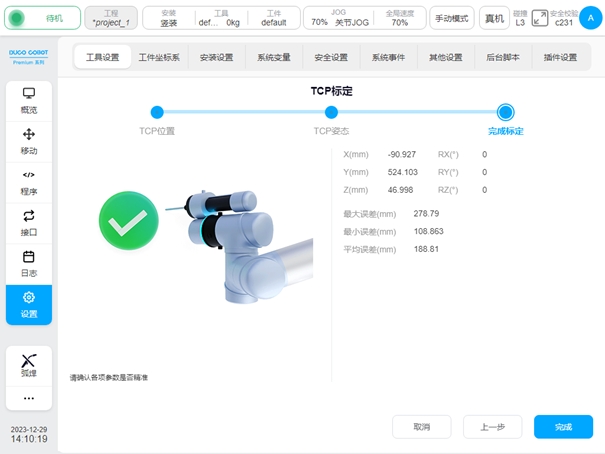Open the 概览 overview page in sidebar
This screenshot has width=605, height=454.
point(29,100)
